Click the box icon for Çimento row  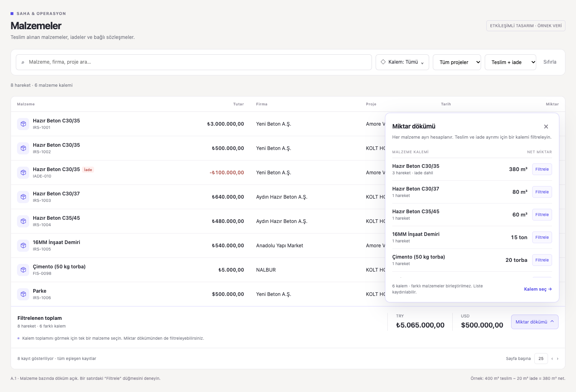click(23, 270)
